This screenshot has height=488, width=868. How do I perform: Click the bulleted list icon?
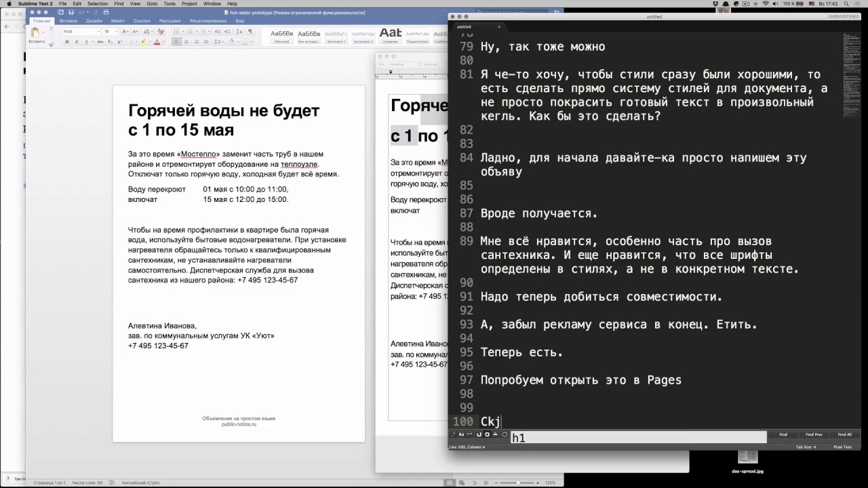(176, 32)
